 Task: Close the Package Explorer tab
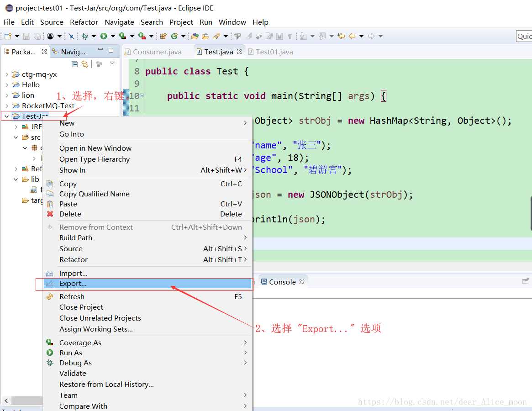point(44,52)
